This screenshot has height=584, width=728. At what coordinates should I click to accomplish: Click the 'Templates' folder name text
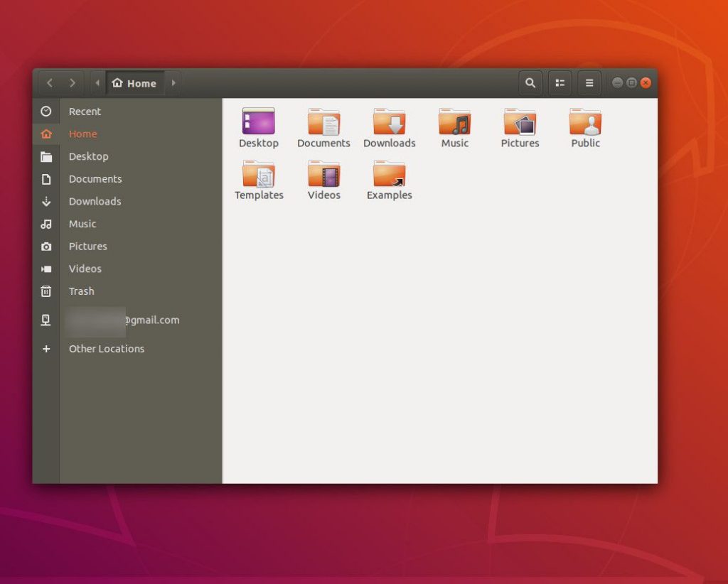pos(259,195)
